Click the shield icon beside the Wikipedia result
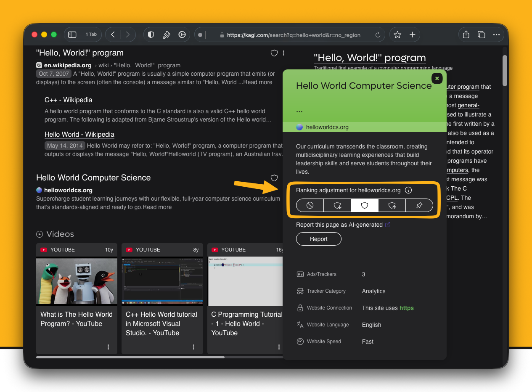532x392 pixels. (x=274, y=53)
